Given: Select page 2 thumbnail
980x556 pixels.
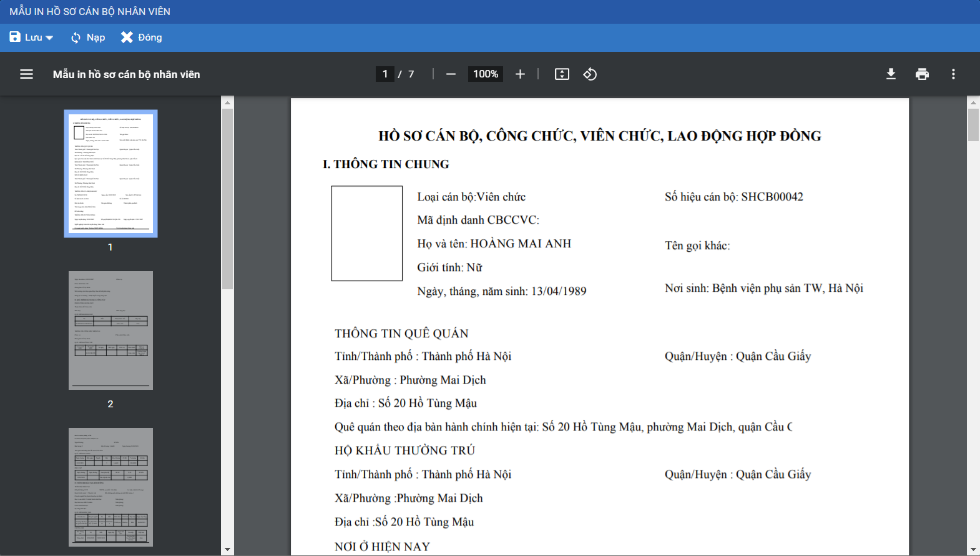Looking at the screenshot, I should tap(110, 330).
